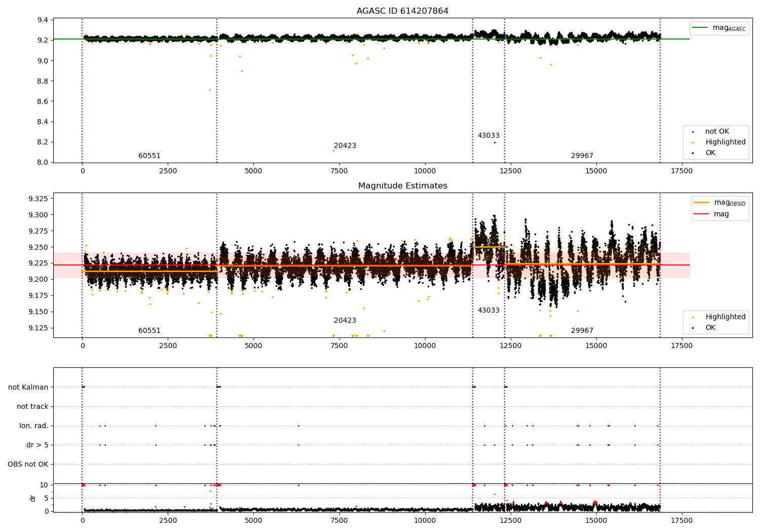Click the 12500 x-tick of Magnitude Estimates plot
The height and width of the screenshot is (532, 760).
510,346
